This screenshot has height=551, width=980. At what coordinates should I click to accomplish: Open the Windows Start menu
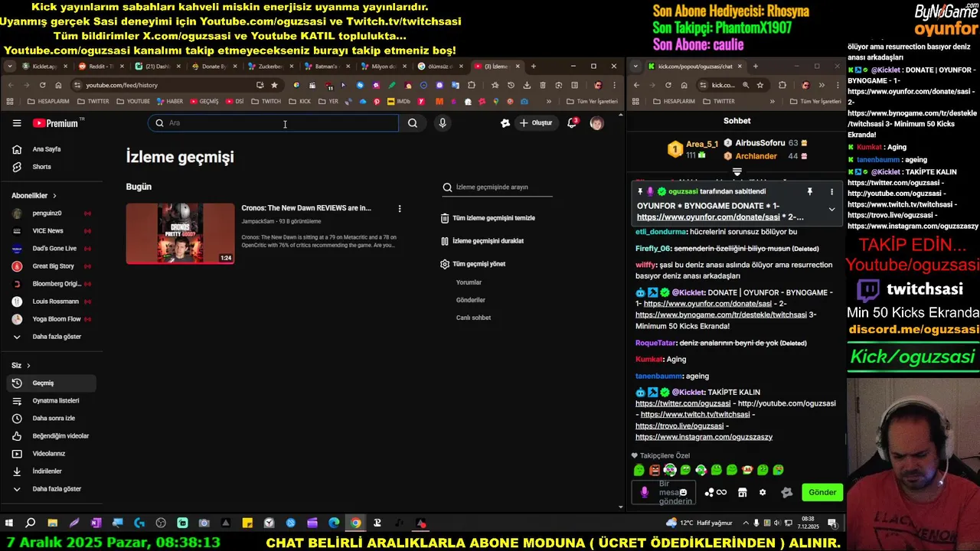(9, 523)
